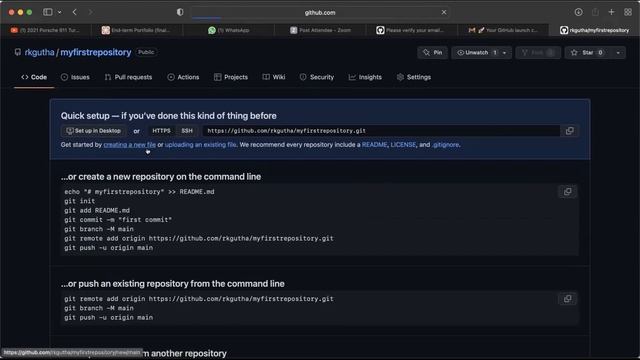The width and height of the screenshot is (640, 360).
Task: Click the repository book icon
Action: coord(18,52)
